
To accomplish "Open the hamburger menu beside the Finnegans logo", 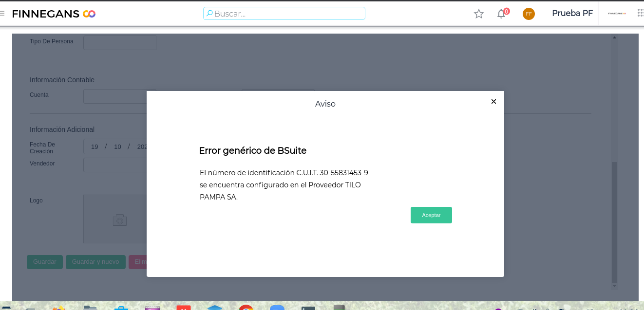I will click(2, 14).
